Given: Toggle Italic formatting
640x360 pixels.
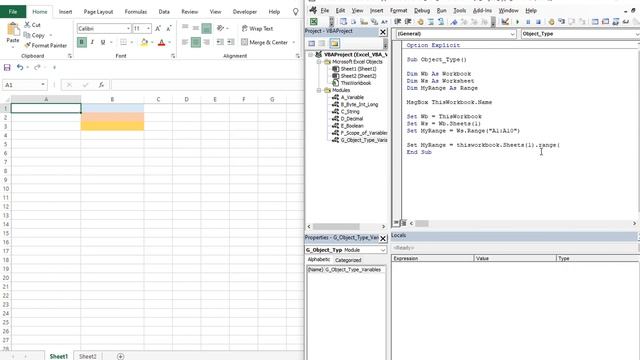Looking at the screenshot, I should click(92, 42).
